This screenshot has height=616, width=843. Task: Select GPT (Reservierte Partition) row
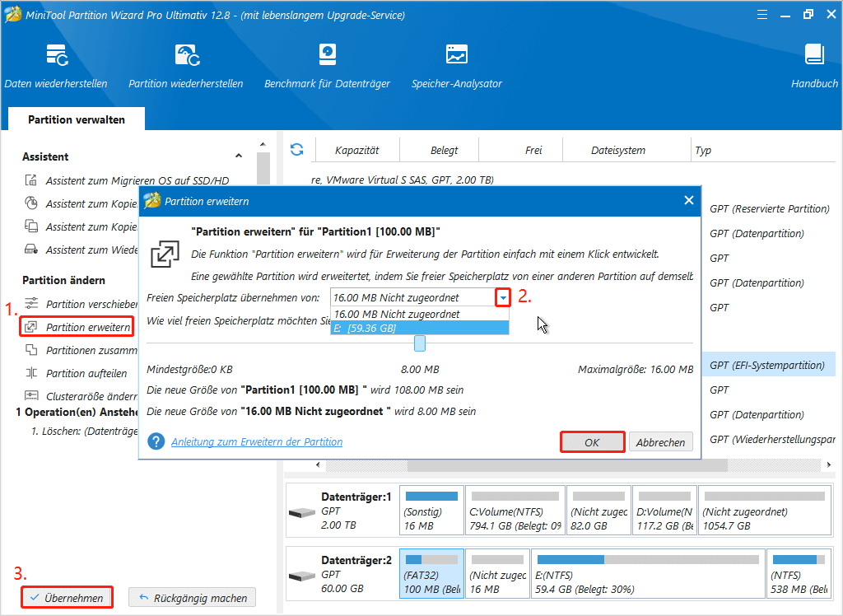click(769, 208)
